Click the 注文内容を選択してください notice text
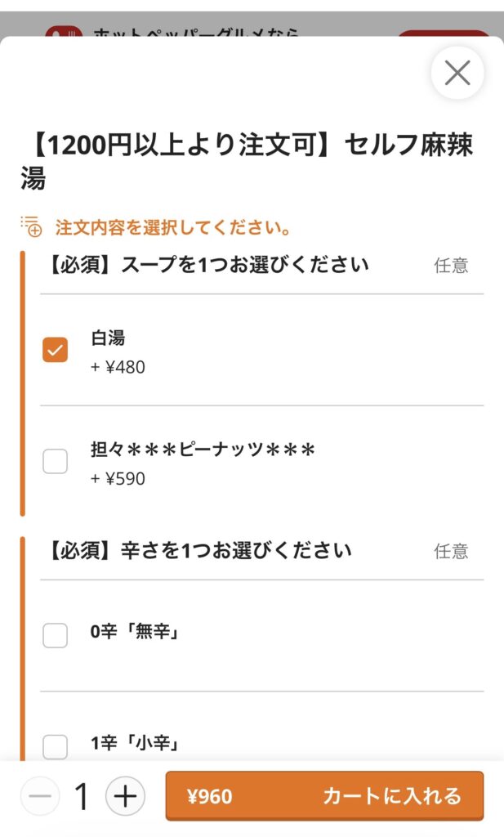The image size is (504, 837). (x=173, y=227)
